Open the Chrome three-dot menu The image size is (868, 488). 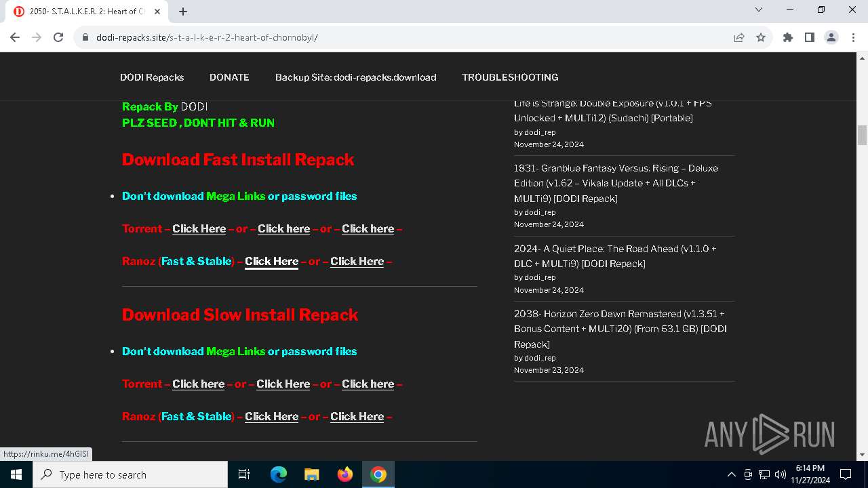(853, 37)
